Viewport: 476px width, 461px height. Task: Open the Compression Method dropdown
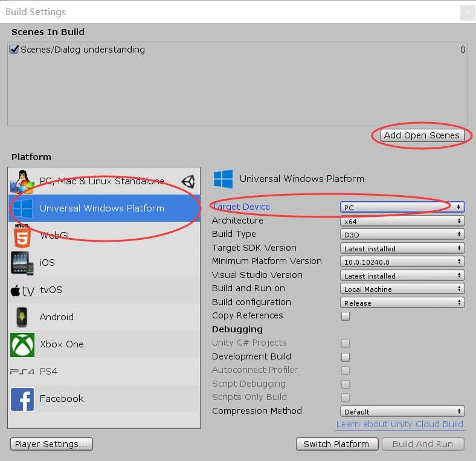pos(402,411)
